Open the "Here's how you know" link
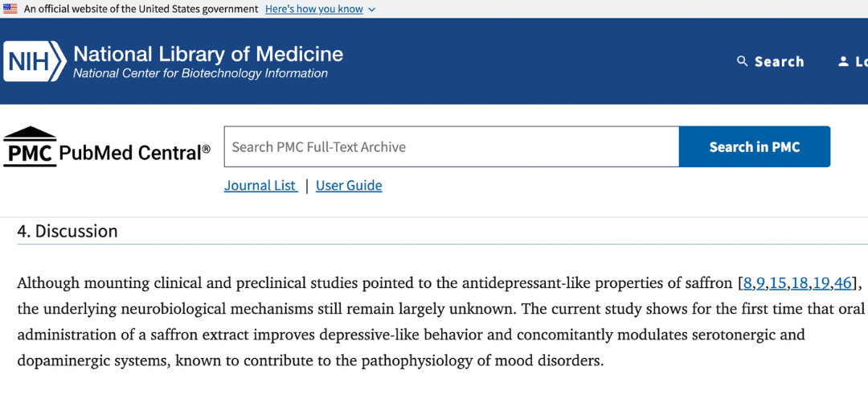The width and height of the screenshot is (868, 395). point(314,9)
